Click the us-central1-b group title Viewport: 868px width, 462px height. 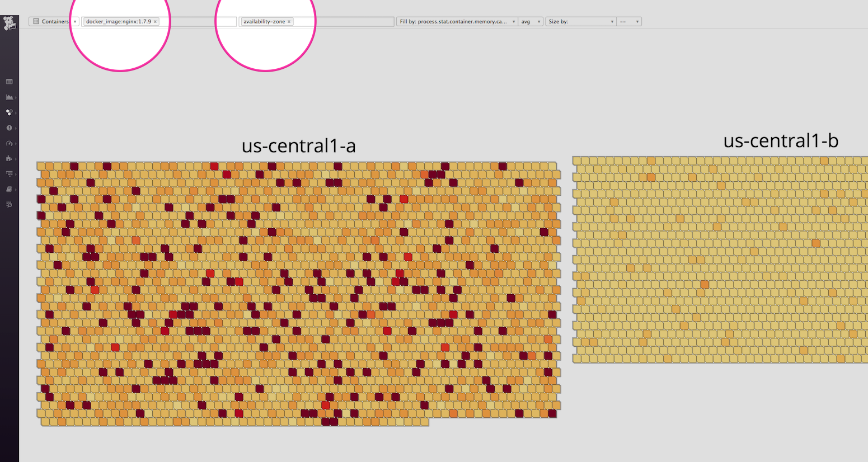tap(780, 141)
